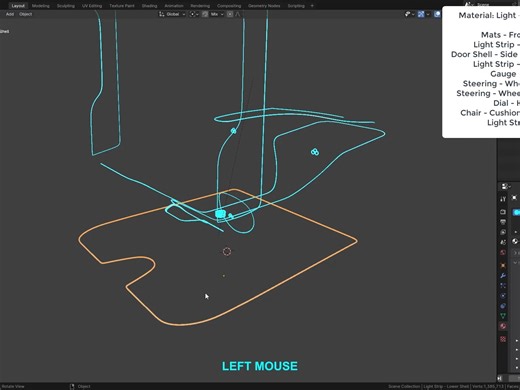Switch to the Shading workspace tab
The width and height of the screenshot is (520, 390).
pos(149,6)
